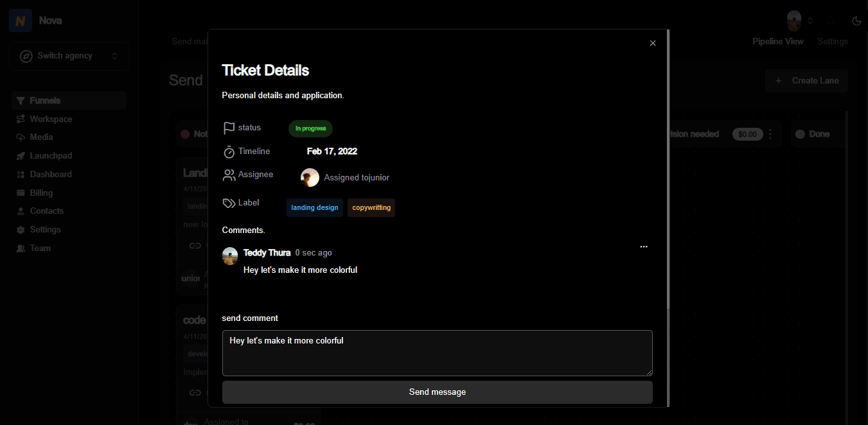The width and height of the screenshot is (868, 425).
Task: Switch to the Settings tab at top
Action: point(832,41)
